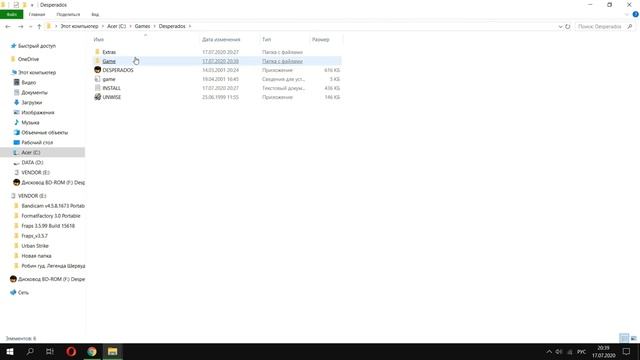Launch Opera browser from the taskbar
Image resolution: width=640 pixels, height=360 pixels.
coord(71,351)
